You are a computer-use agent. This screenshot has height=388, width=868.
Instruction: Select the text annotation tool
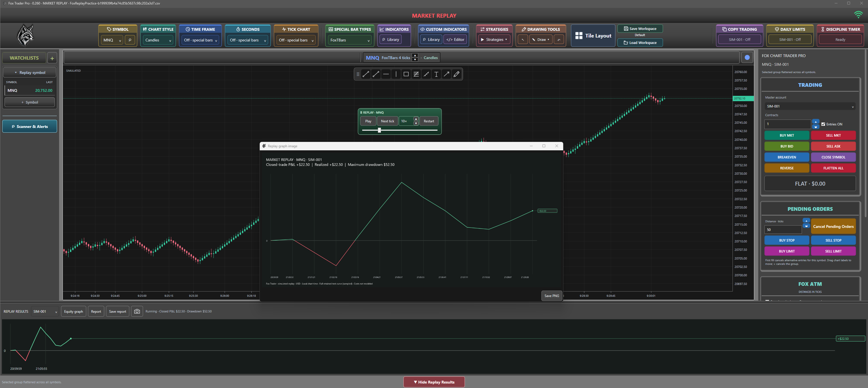436,74
